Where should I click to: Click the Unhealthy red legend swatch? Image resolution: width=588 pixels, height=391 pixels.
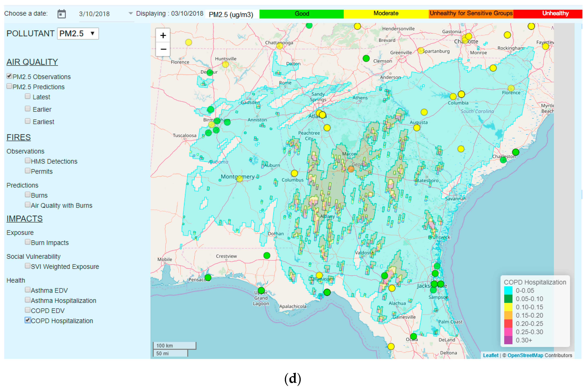(548, 14)
